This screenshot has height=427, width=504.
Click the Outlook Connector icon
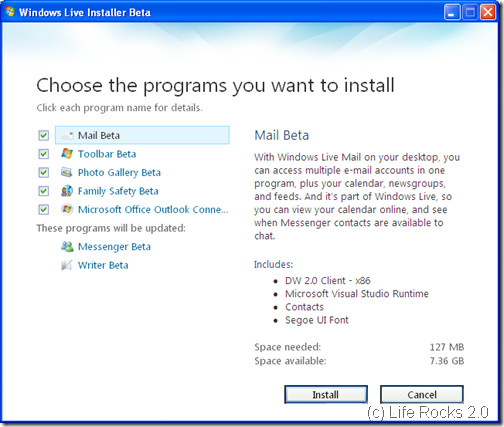pos(67,209)
